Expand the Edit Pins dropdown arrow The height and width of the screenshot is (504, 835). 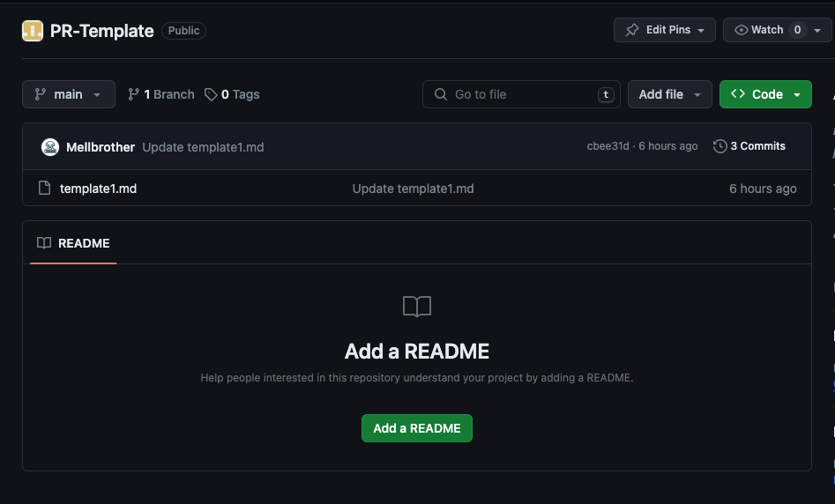pos(701,30)
